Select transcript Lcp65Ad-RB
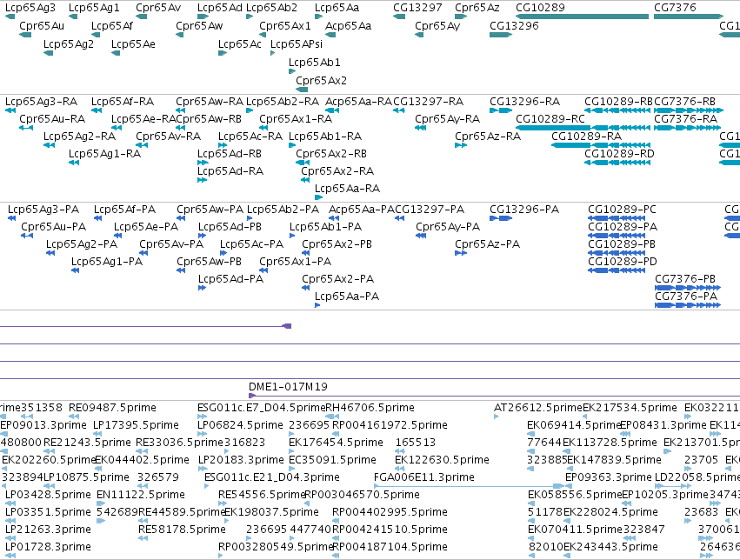This screenshot has height=560, width=740. pos(230,154)
